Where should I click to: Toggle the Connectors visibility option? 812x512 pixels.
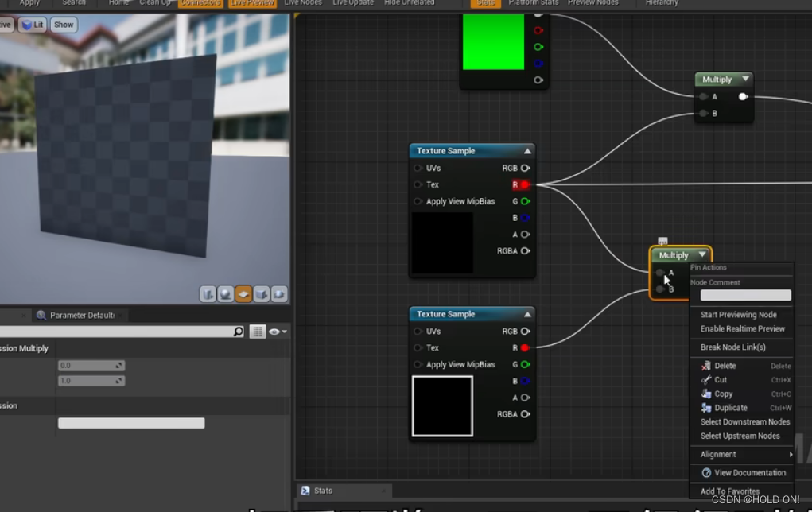click(200, 3)
